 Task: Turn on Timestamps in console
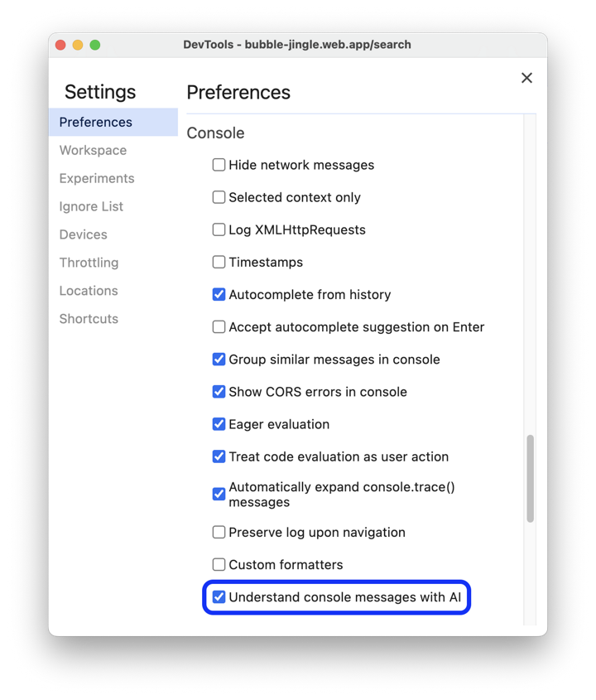[219, 262]
